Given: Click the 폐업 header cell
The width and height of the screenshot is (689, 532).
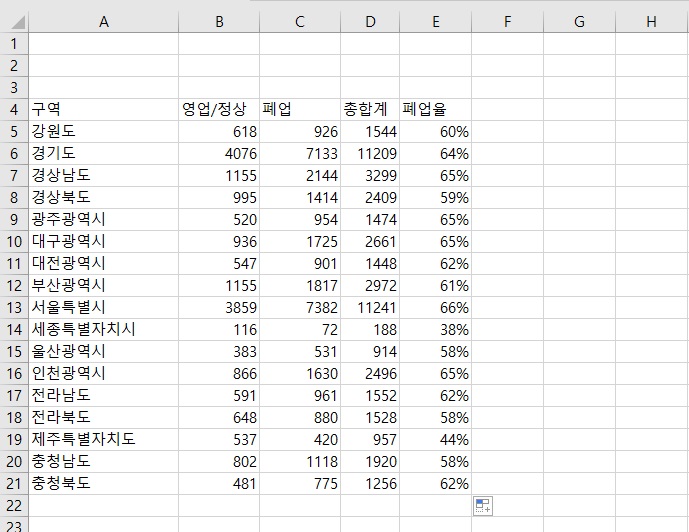Looking at the screenshot, I should [300, 110].
